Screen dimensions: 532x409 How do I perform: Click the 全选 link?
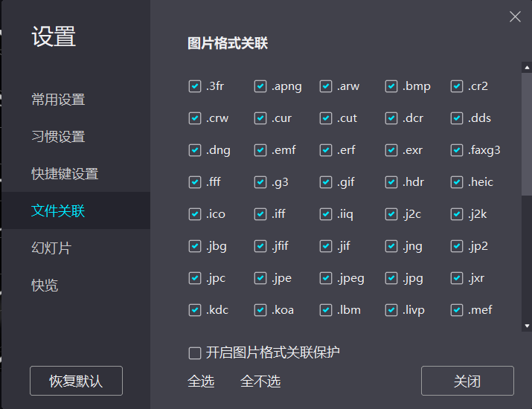click(201, 381)
